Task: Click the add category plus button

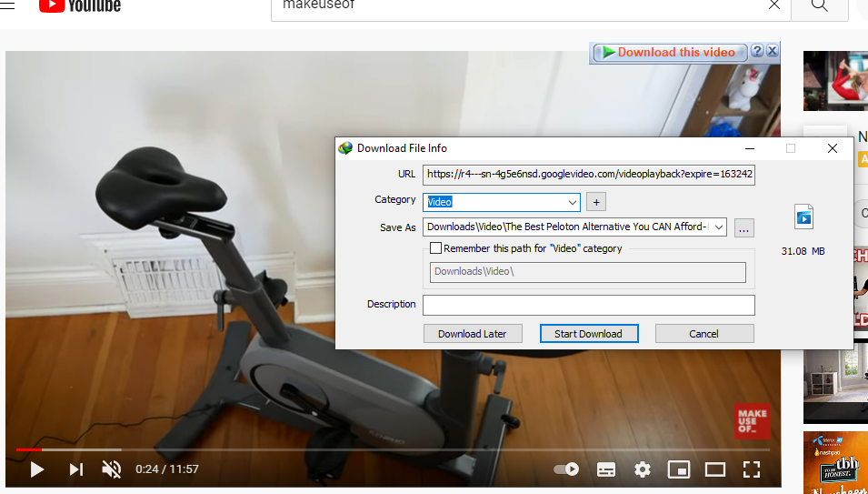Action: pos(595,202)
